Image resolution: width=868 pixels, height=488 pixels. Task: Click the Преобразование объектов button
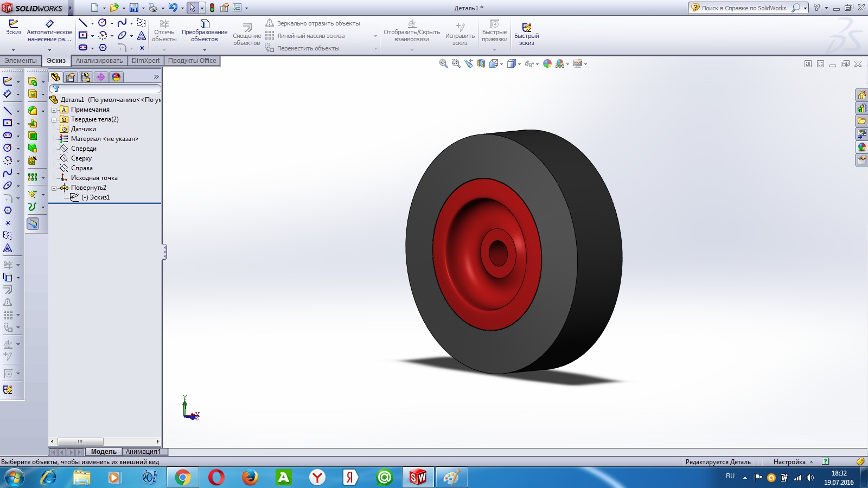click(205, 31)
